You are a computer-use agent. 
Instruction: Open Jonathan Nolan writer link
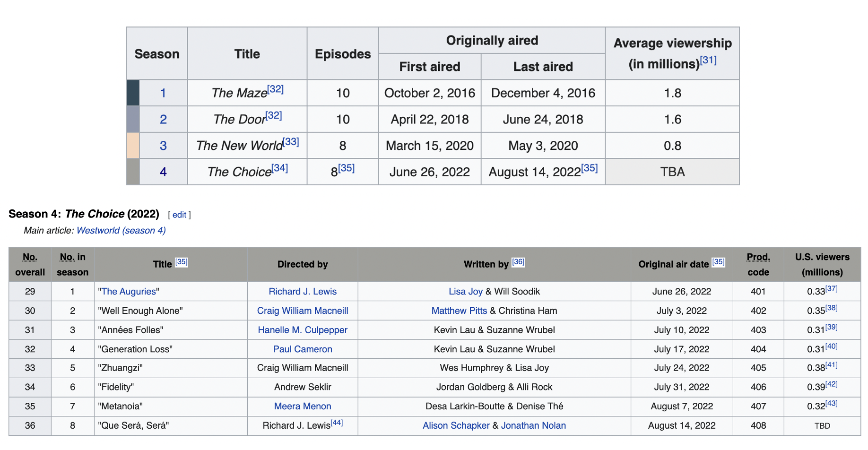pos(533,426)
